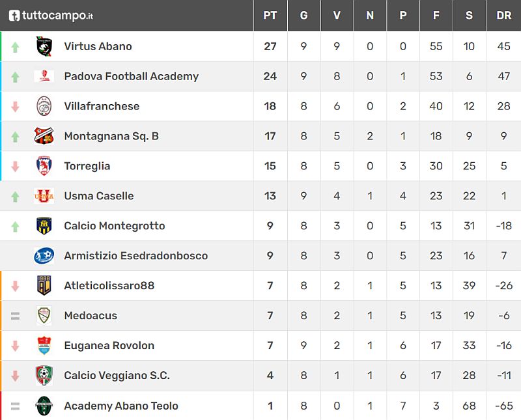Screen dimensions: 521x420
Task: Click the Villafranchese team crest
Action: point(44,106)
